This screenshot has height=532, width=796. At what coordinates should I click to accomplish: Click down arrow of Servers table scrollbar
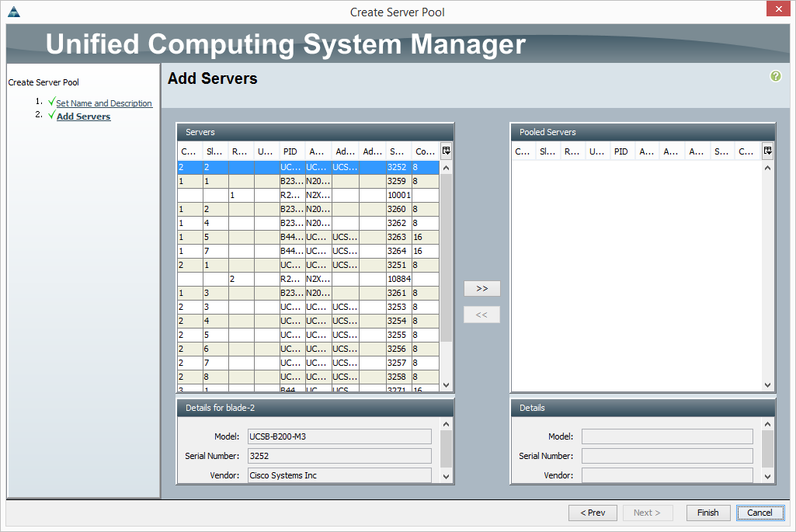[x=446, y=385]
